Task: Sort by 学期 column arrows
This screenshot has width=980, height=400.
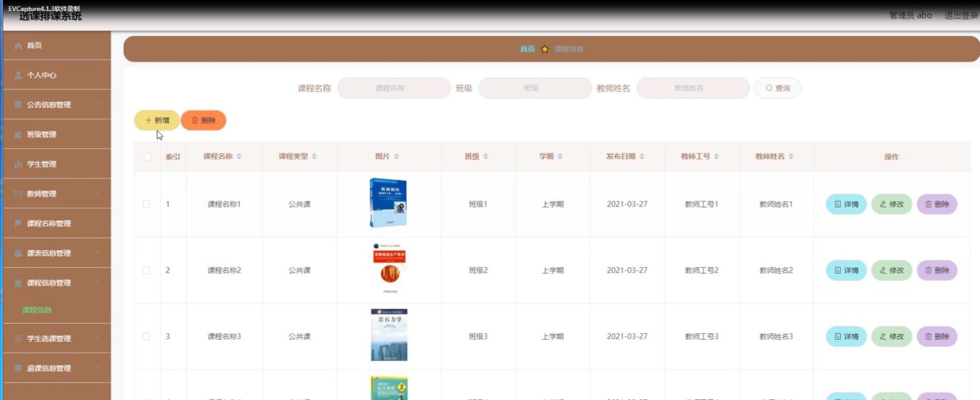Action: coord(560,157)
